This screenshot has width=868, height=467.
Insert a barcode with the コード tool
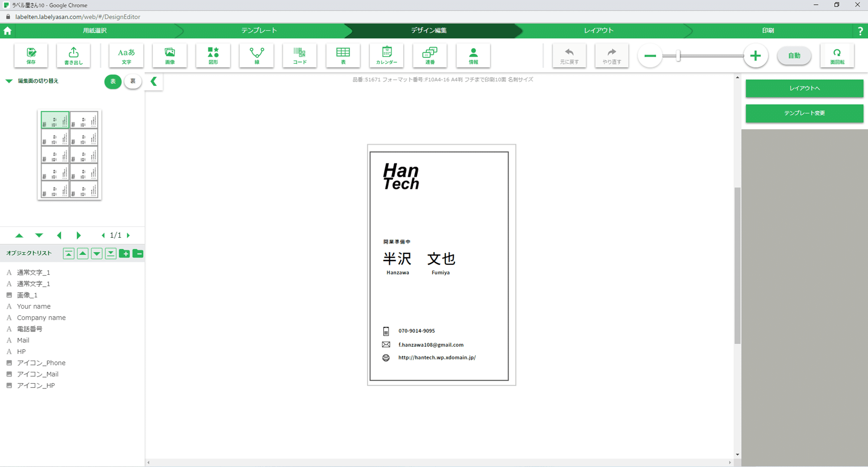[299, 56]
